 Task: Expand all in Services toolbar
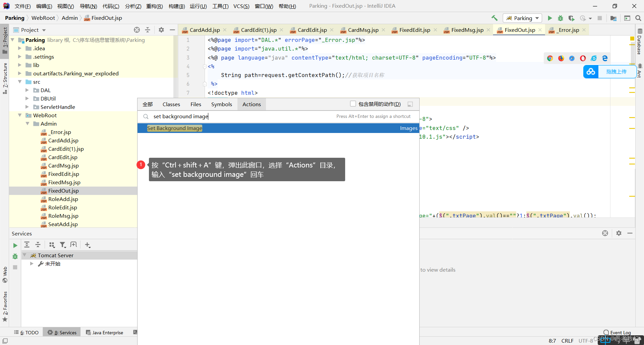(27, 245)
